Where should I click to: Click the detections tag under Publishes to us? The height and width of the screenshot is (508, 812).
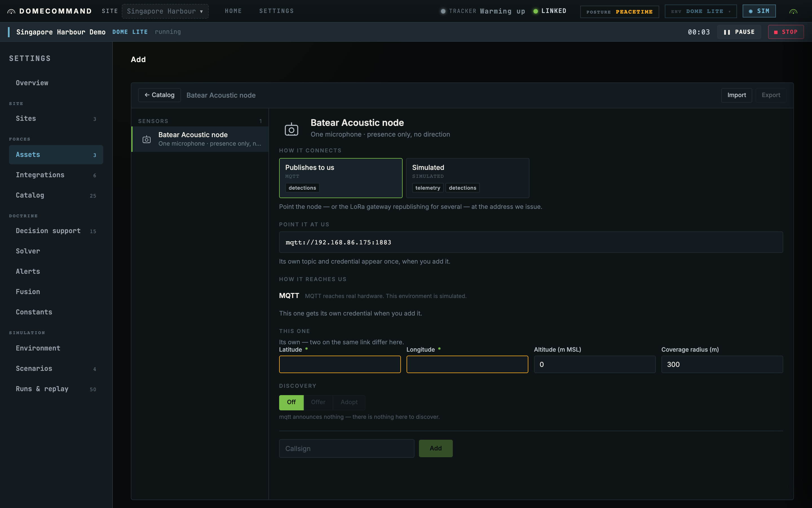(x=302, y=188)
